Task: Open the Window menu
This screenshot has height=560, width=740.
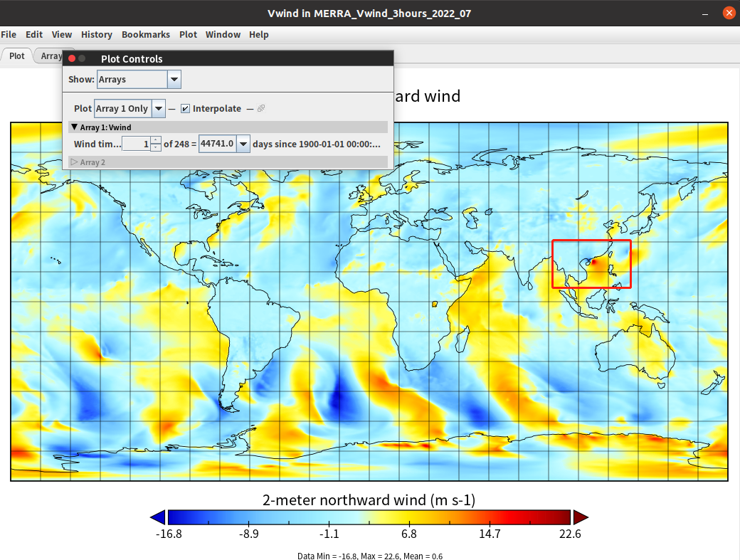Action: point(223,34)
